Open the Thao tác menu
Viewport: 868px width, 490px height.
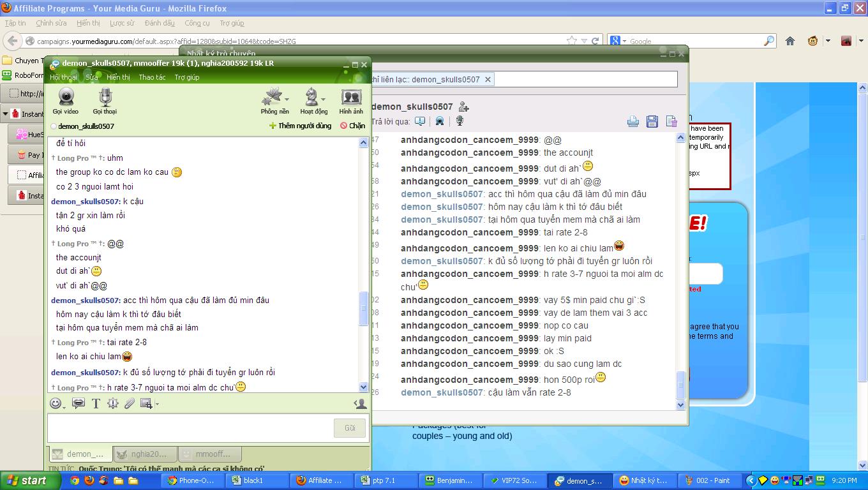tap(152, 77)
